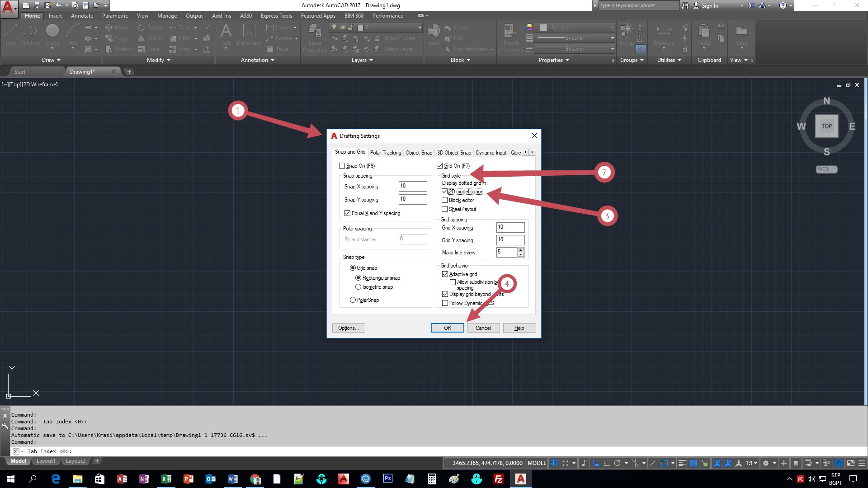Viewport: 868px width, 488px height.
Task: Check Block editor checkbox
Action: click(x=445, y=200)
